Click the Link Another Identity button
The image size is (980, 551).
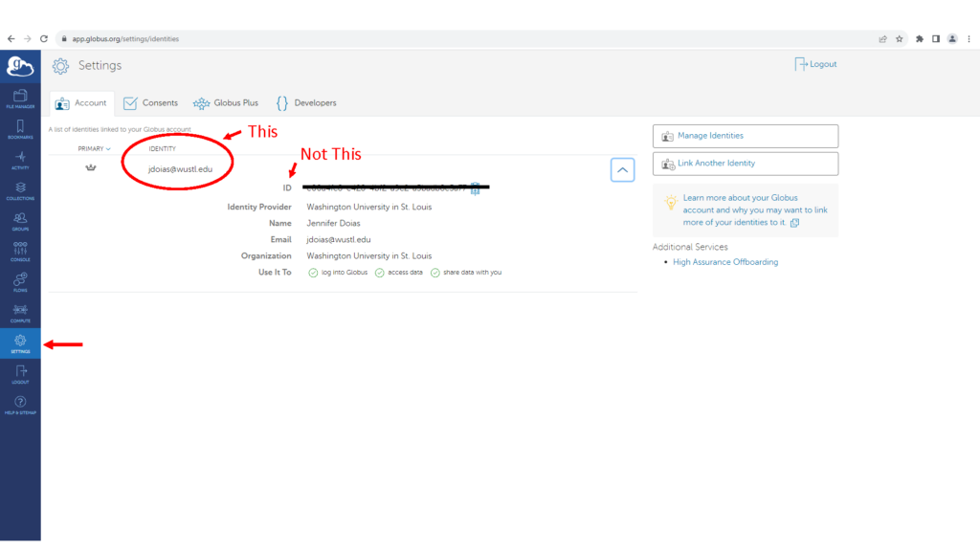point(745,164)
